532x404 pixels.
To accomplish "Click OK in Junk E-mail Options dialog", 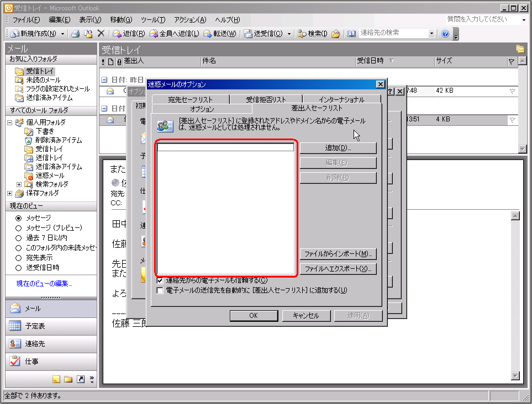I will pos(254,316).
